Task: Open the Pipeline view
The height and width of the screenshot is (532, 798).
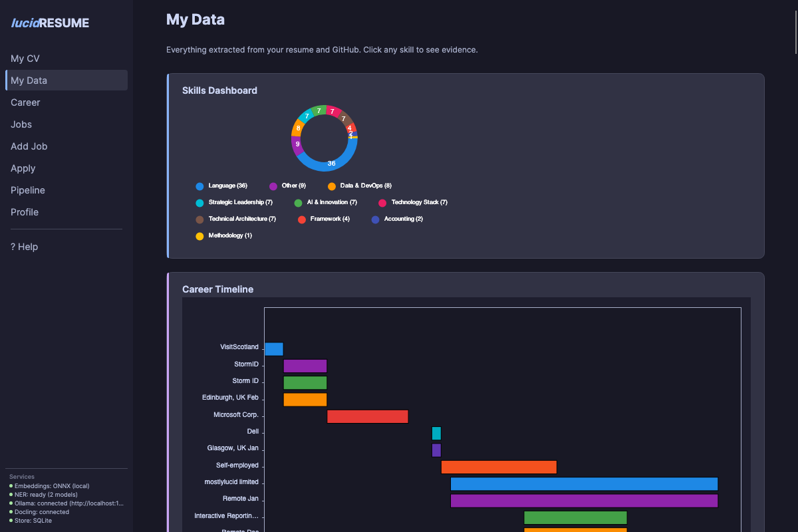Action: [66, 190]
